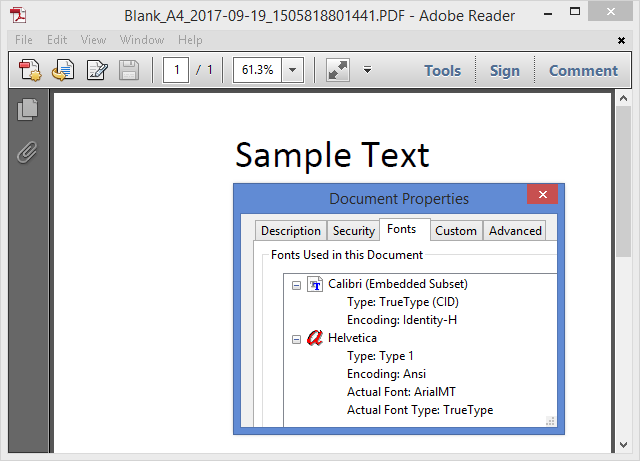Image resolution: width=640 pixels, height=461 pixels.
Task: Click the dialog resize grip corner
Action: [550, 421]
